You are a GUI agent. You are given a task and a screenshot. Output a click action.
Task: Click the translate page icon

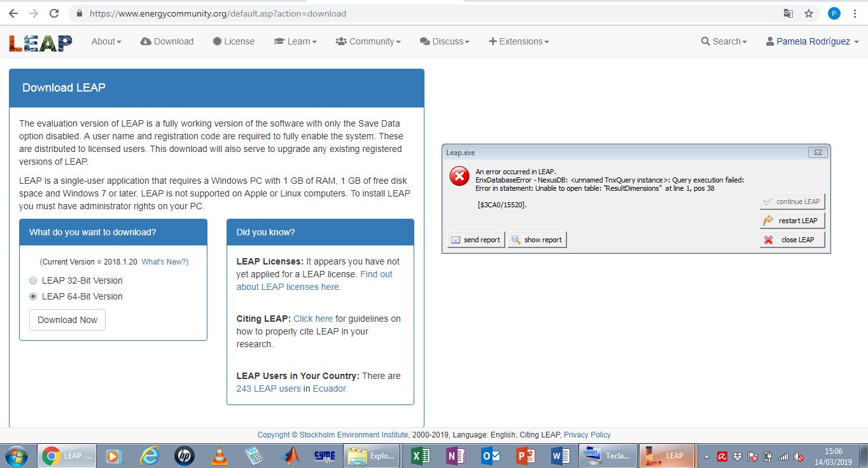(788, 13)
